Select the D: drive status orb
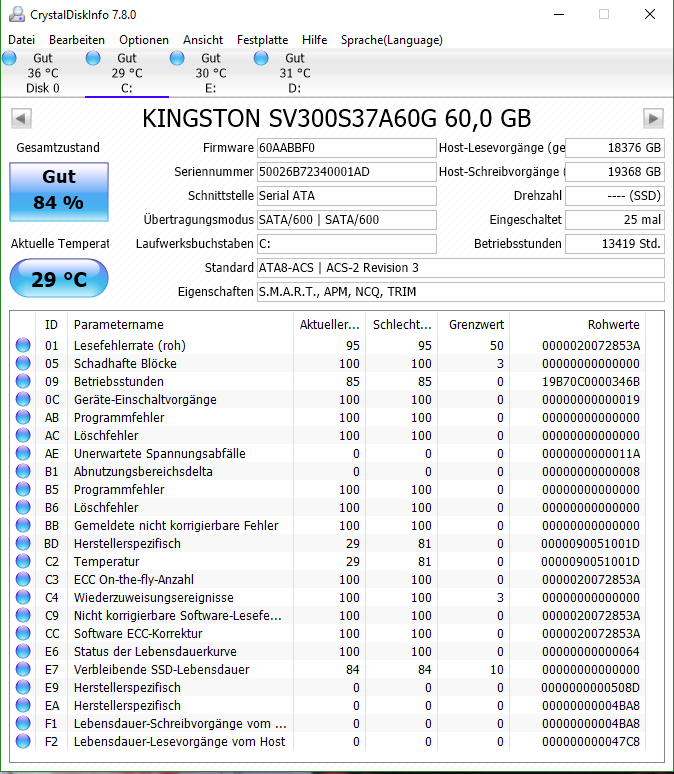 click(261, 58)
